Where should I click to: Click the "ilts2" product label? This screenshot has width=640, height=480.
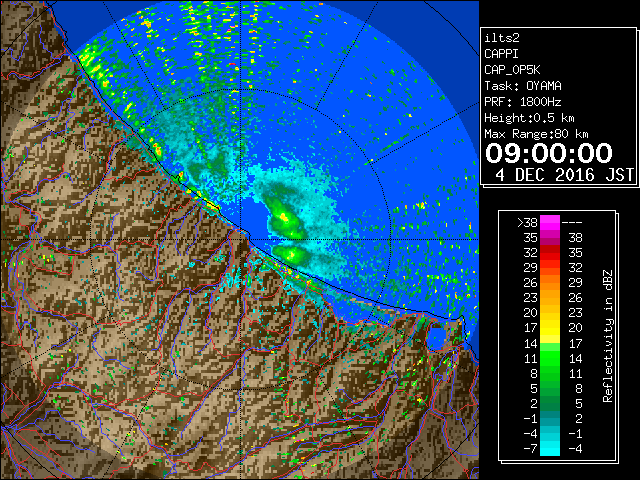502,38
